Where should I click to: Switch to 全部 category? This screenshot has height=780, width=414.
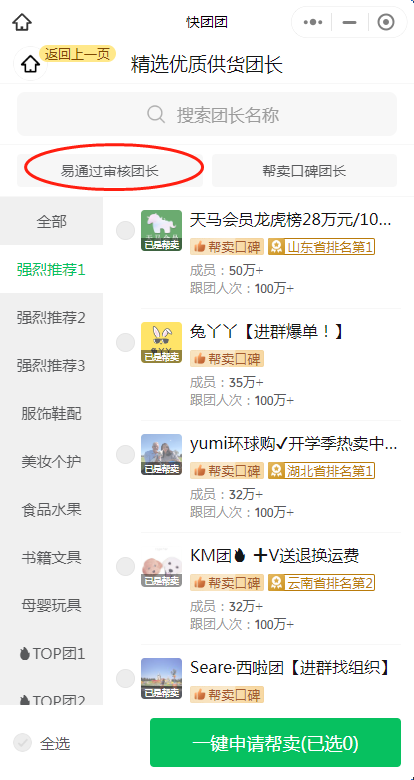(51, 221)
